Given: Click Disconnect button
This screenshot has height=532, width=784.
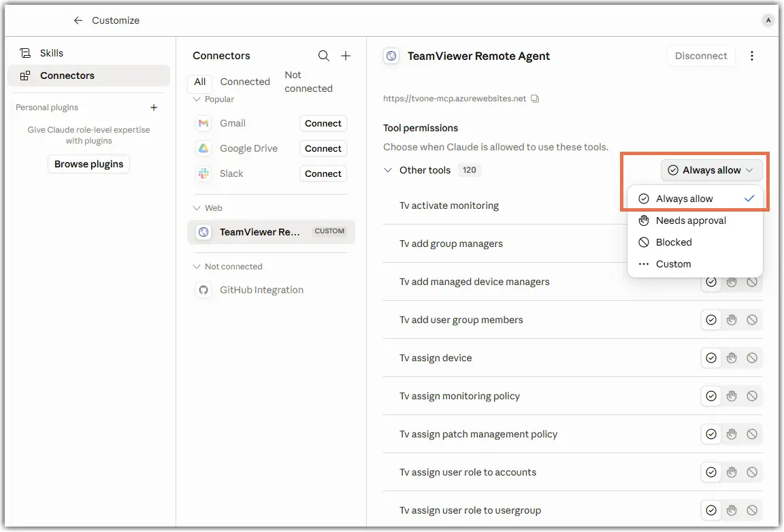Looking at the screenshot, I should pyautogui.click(x=701, y=56).
